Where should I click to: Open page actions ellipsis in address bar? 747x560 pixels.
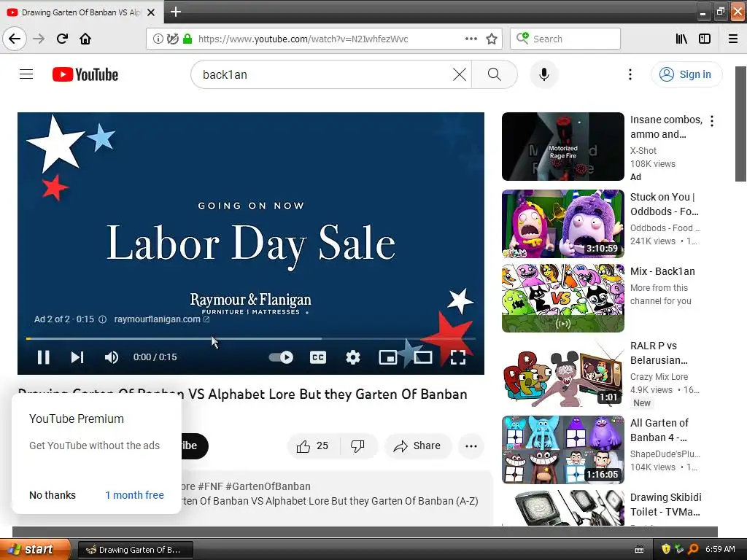[x=471, y=39]
